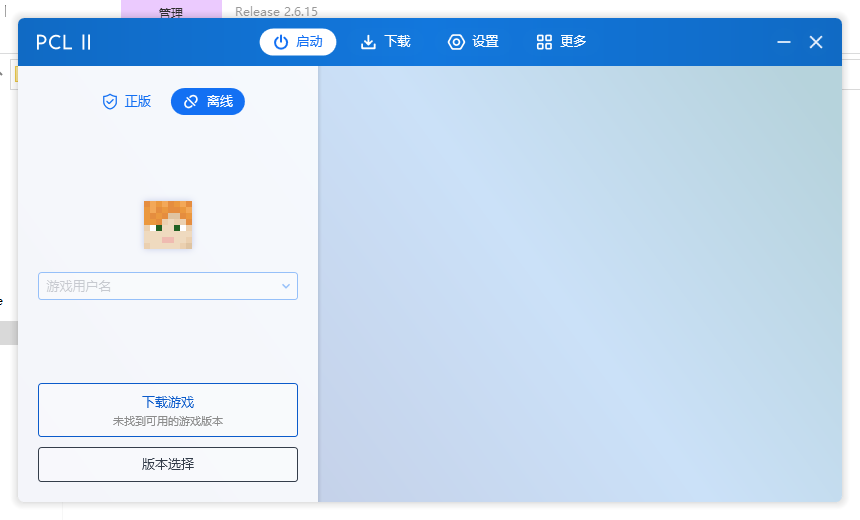Switch to the 下载 (Download) tab
860x520 pixels.
(x=386, y=42)
